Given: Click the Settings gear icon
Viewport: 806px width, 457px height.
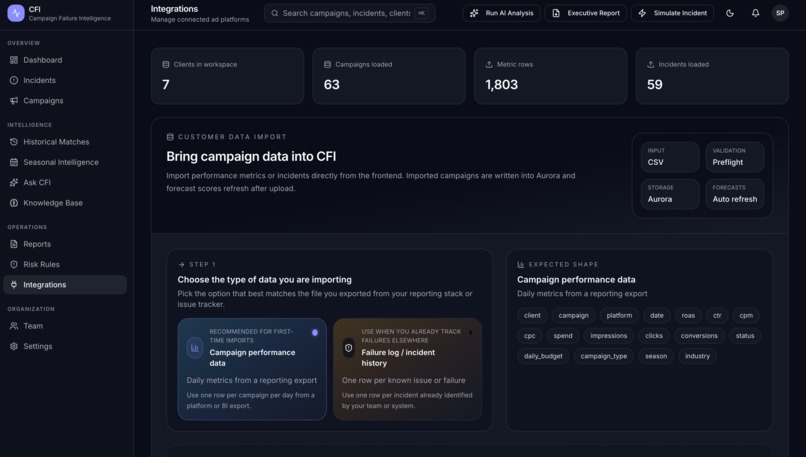Looking at the screenshot, I should click(x=14, y=346).
